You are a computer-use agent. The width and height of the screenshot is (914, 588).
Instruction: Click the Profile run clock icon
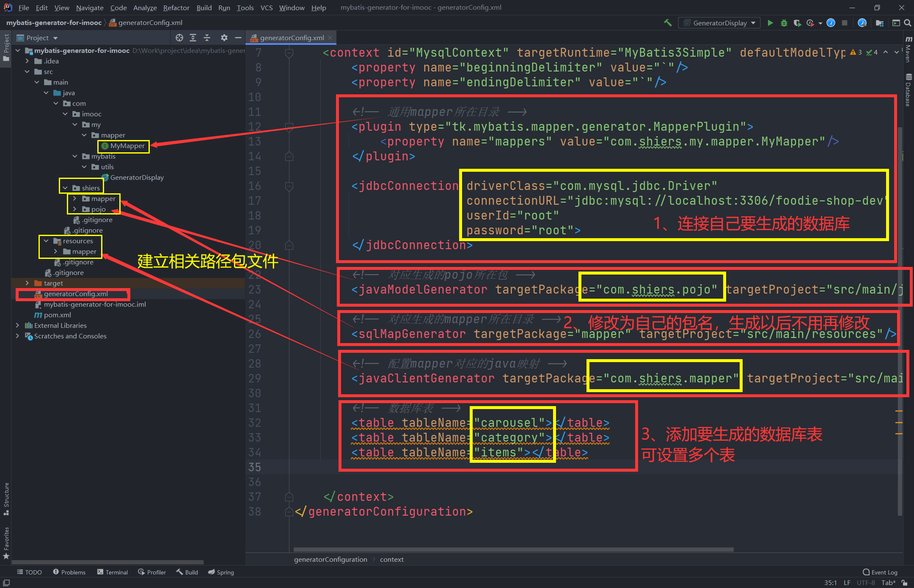(810, 23)
